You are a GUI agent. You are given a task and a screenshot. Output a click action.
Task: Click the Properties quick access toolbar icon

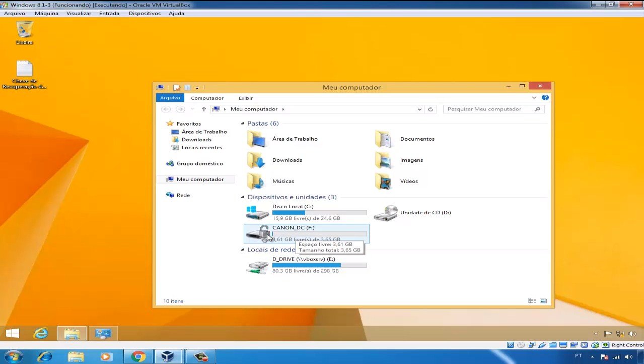click(176, 87)
